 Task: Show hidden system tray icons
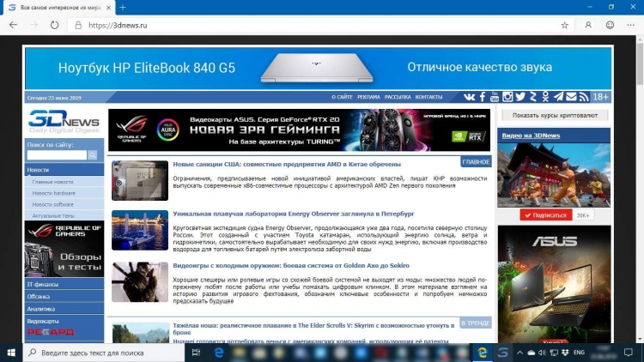pos(519,353)
